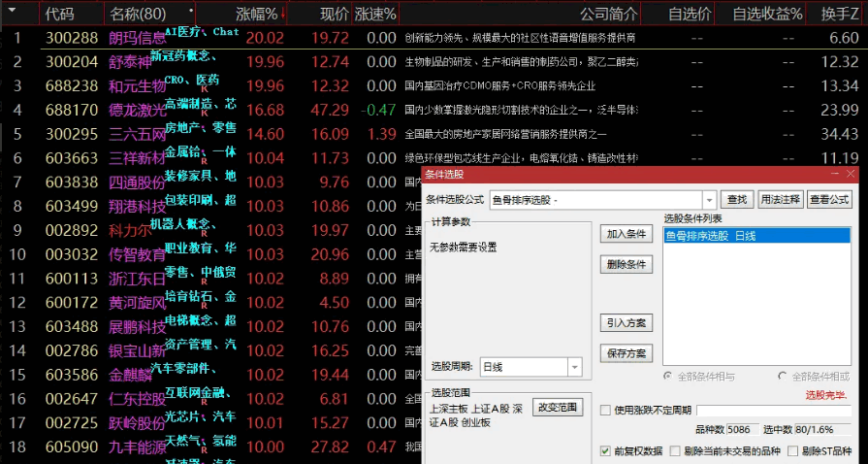Select stock name 浙江东日

(138, 279)
